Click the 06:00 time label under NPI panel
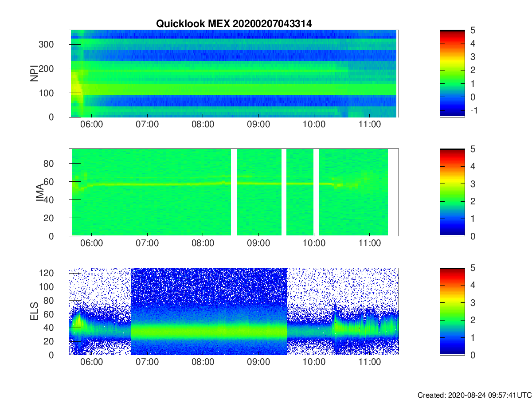The image size is (532, 399). (91, 125)
